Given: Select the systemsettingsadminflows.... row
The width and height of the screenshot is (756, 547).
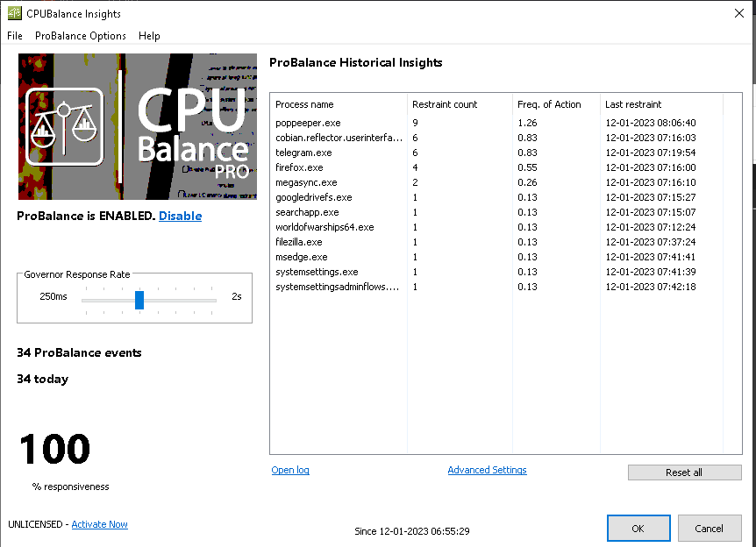Looking at the screenshot, I should (496, 288).
